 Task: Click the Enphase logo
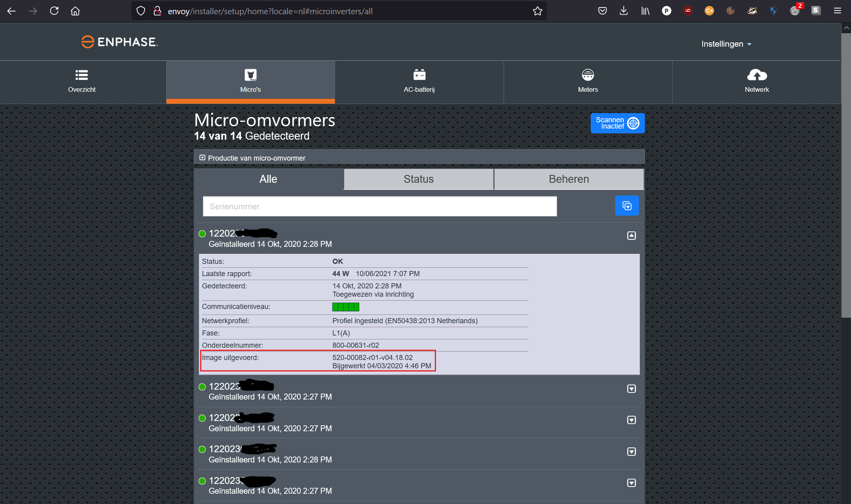119,42
